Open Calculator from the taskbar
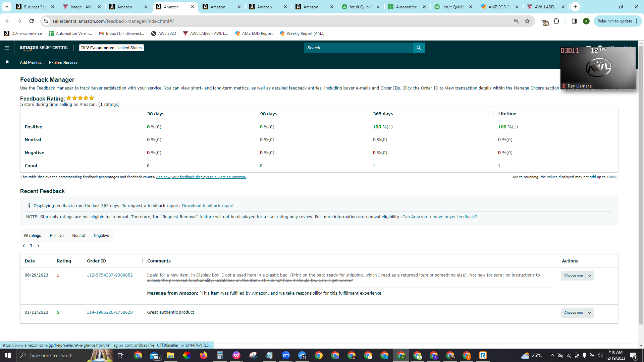The width and height of the screenshot is (644, 362). point(220,355)
